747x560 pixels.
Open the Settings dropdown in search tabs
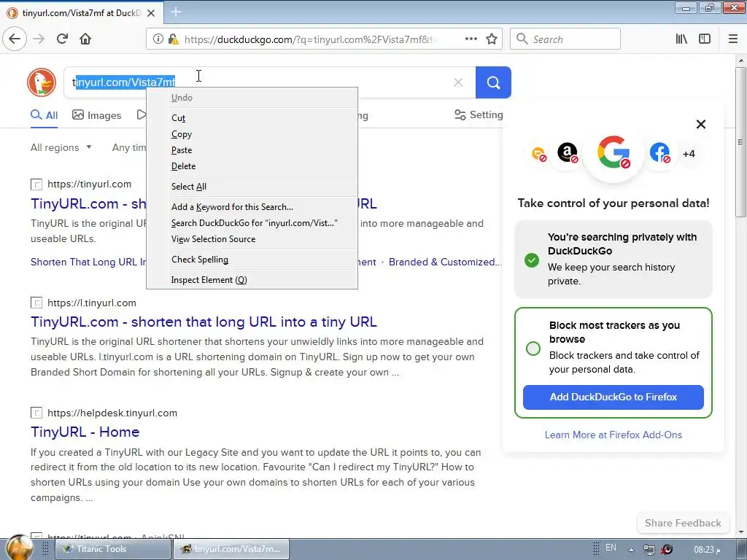pyautogui.click(x=479, y=114)
